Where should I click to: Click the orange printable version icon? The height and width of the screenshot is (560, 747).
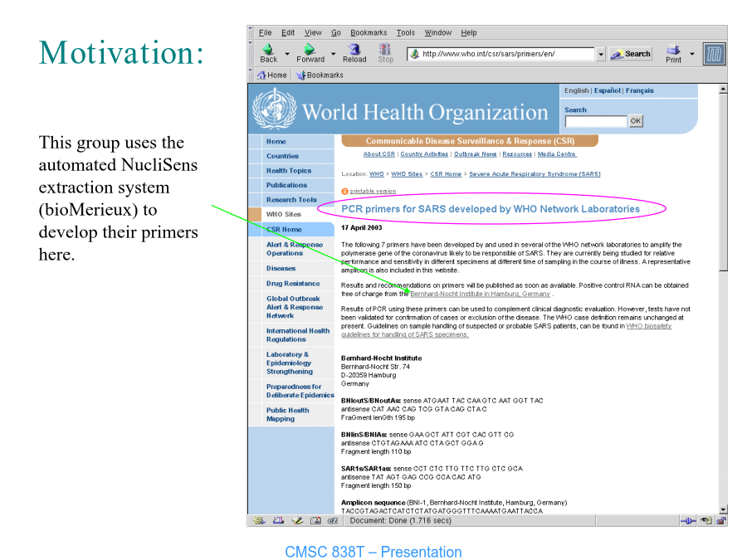coord(345,192)
